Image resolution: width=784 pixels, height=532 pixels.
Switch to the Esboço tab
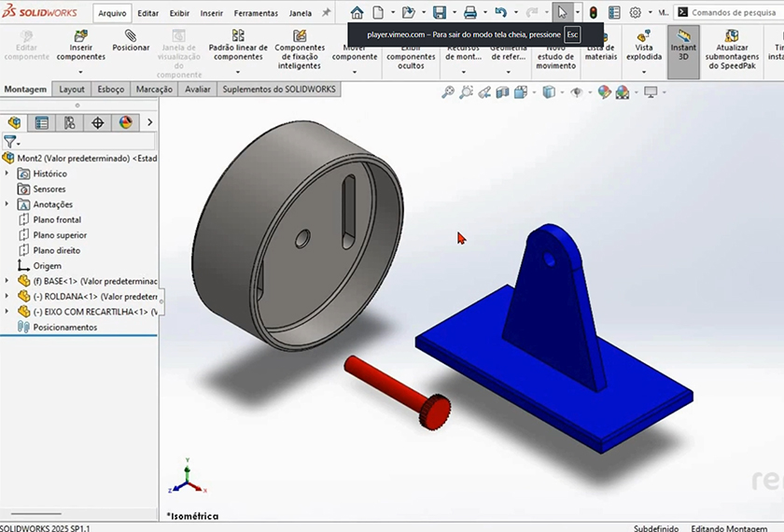point(110,90)
